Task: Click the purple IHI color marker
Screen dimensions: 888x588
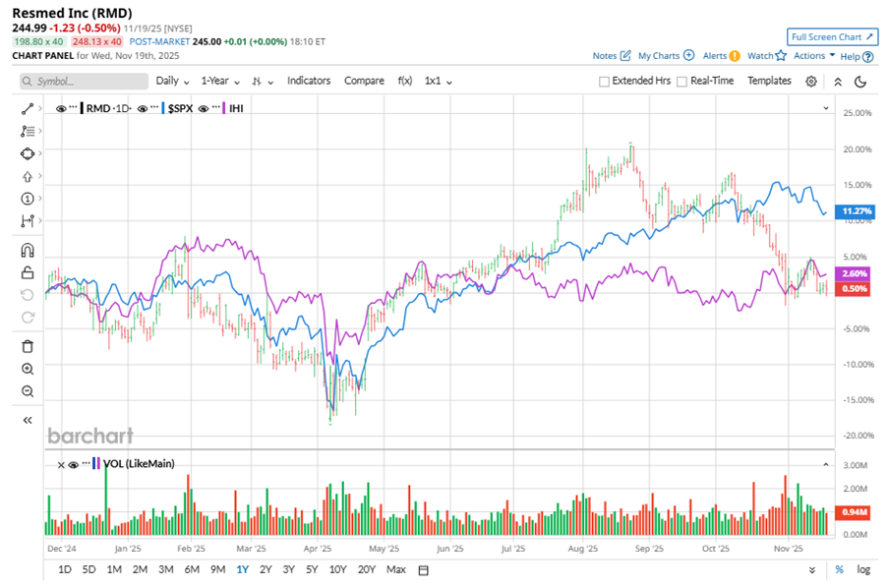Action: [223, 108]
